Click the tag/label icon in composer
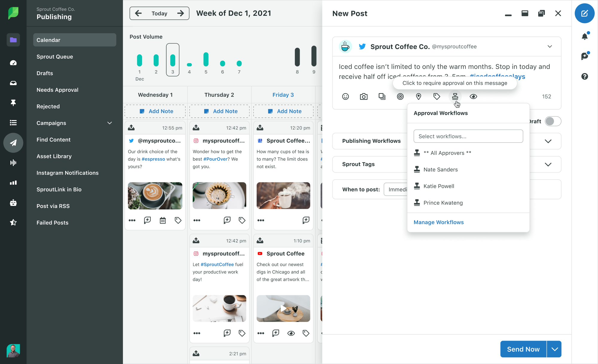 point(437,97)
